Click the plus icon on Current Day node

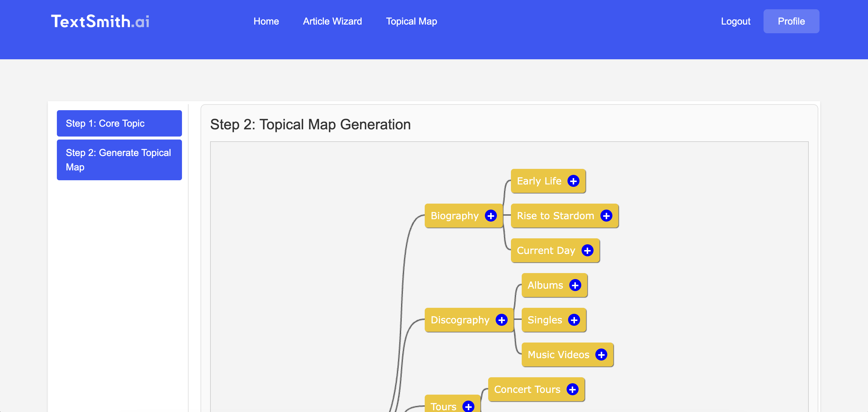tap(587, 251)
